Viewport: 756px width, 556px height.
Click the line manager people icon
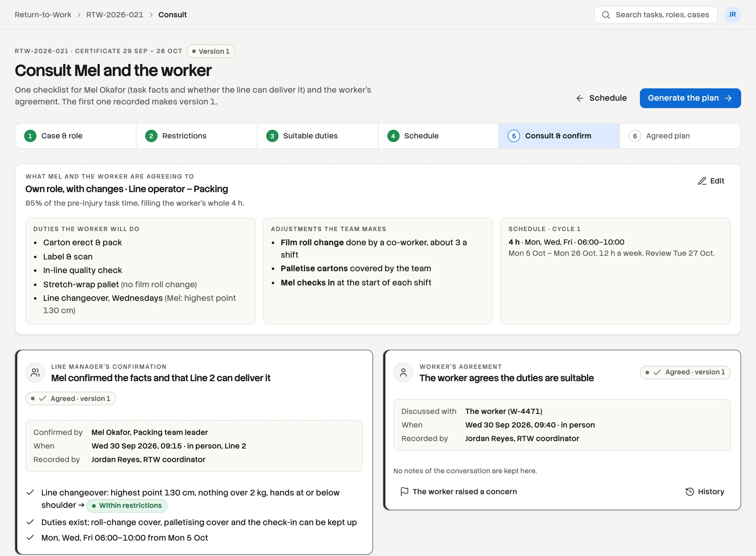[x=35, y=373]
